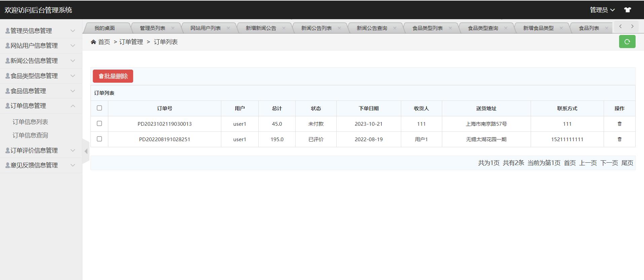This screenshot has height=280, width=644.
Task: Click 订单管理 in the breadcrumb
Action: click(131, 42)
